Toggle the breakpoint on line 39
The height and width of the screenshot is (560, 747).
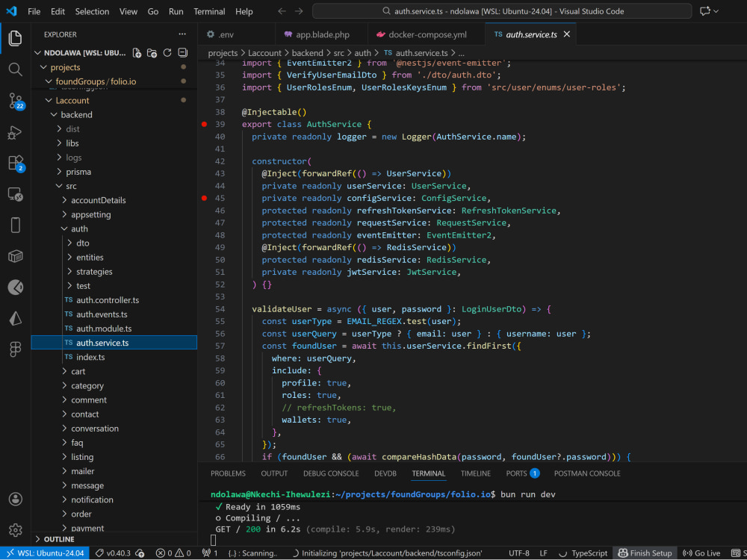click(204, 124)
